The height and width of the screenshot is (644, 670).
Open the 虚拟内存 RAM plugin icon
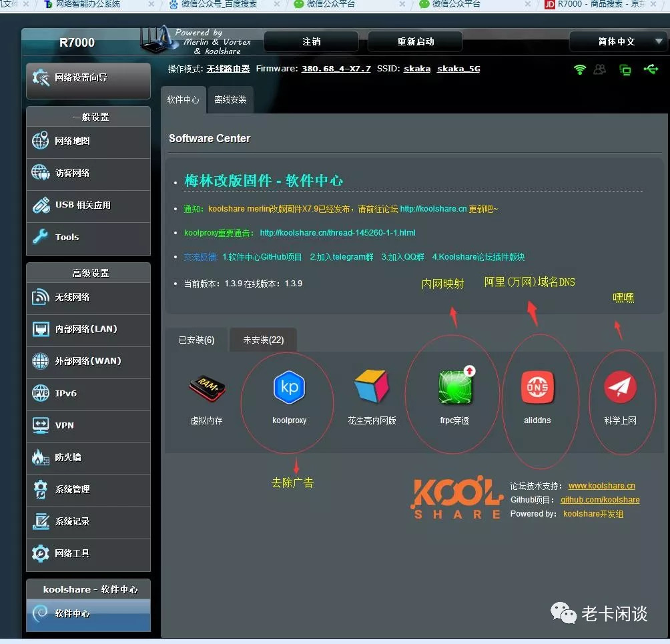click(208, 388)
